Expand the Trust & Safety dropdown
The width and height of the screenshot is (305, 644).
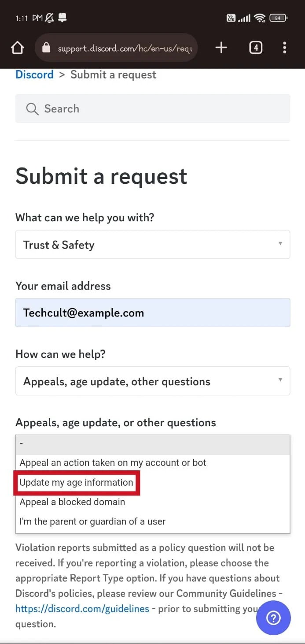coord(153,244)
